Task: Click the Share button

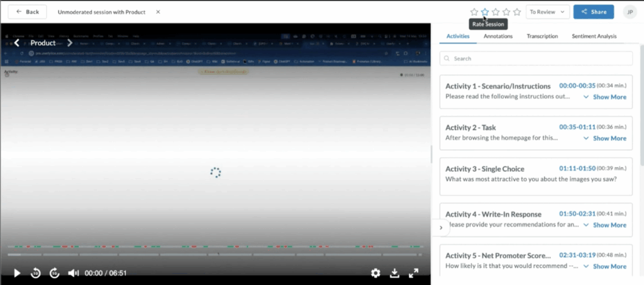Action: click(593, 12)
